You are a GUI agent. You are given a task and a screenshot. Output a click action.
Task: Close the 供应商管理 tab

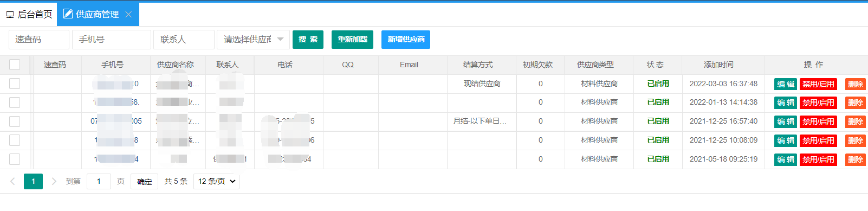pyautogui.click(x=128, y=15)
